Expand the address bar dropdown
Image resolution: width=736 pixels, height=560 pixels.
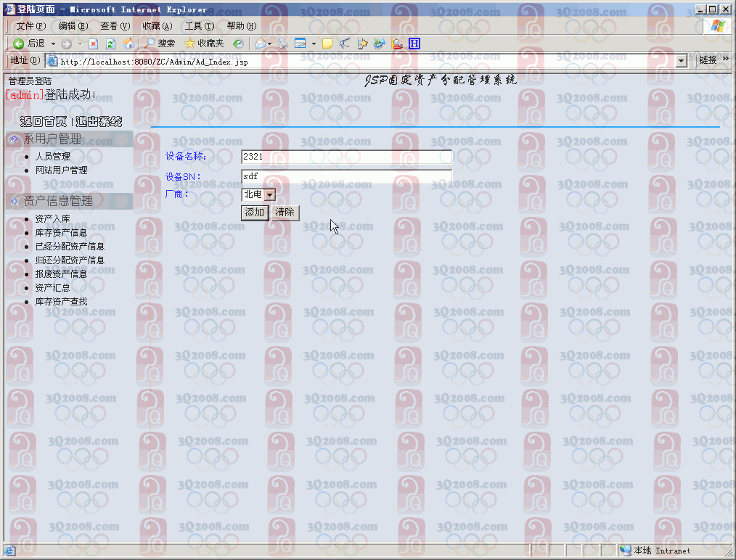point(682,61)
